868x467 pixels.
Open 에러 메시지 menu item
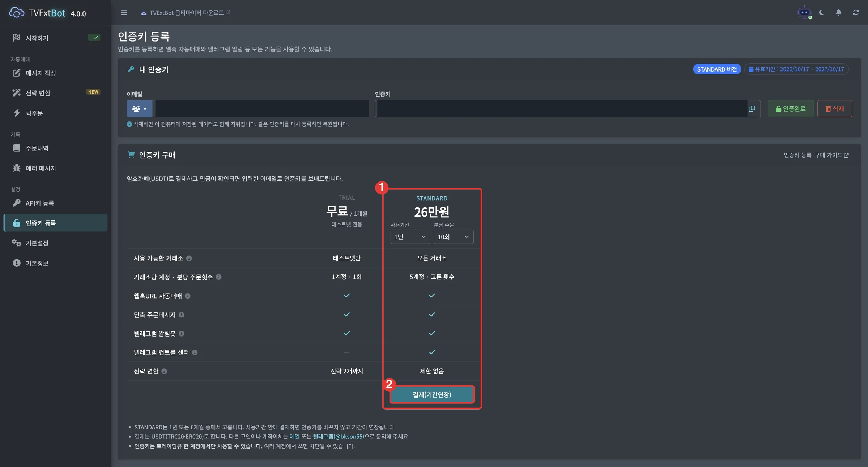click(x=55, y=168)
